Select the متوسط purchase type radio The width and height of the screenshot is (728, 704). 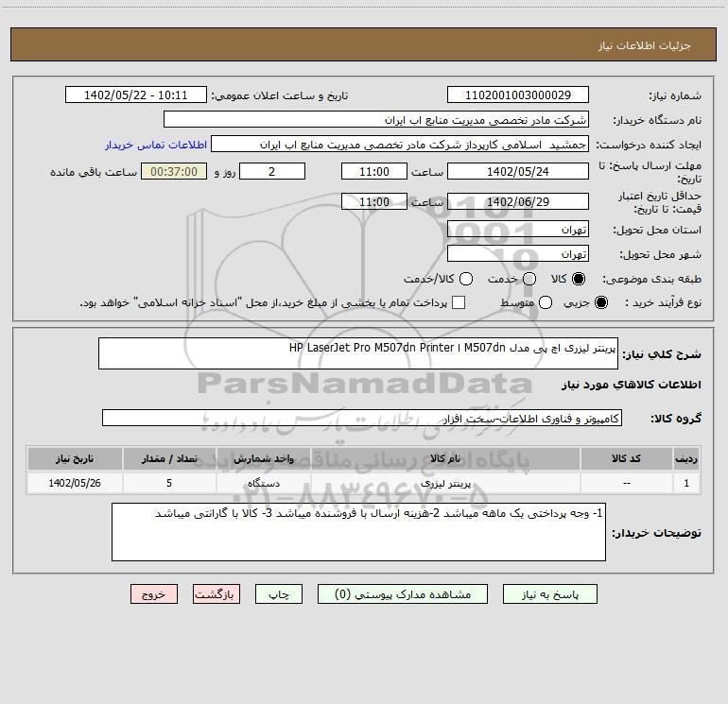tap(546, 302)
